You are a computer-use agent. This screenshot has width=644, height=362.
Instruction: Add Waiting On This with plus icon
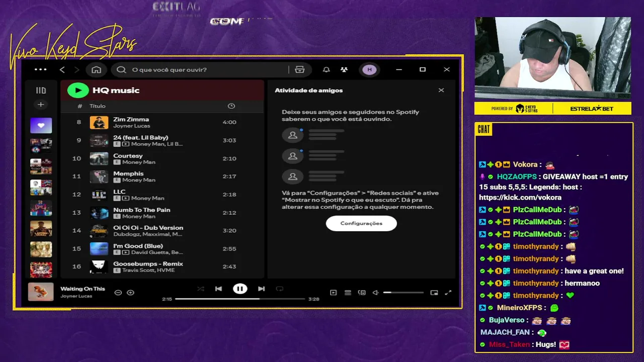pyautogui.click(x=131, y=292)
